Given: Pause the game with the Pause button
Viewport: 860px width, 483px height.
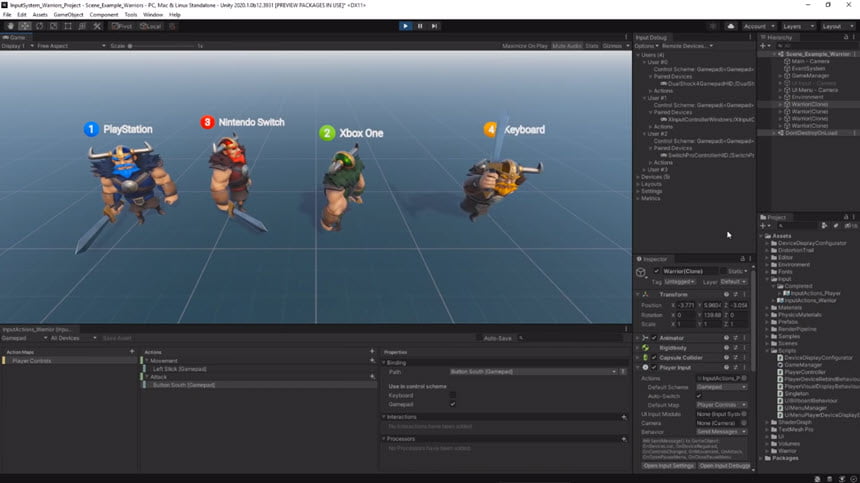Looking at the screenshot, I should click(x=420, y=26).
